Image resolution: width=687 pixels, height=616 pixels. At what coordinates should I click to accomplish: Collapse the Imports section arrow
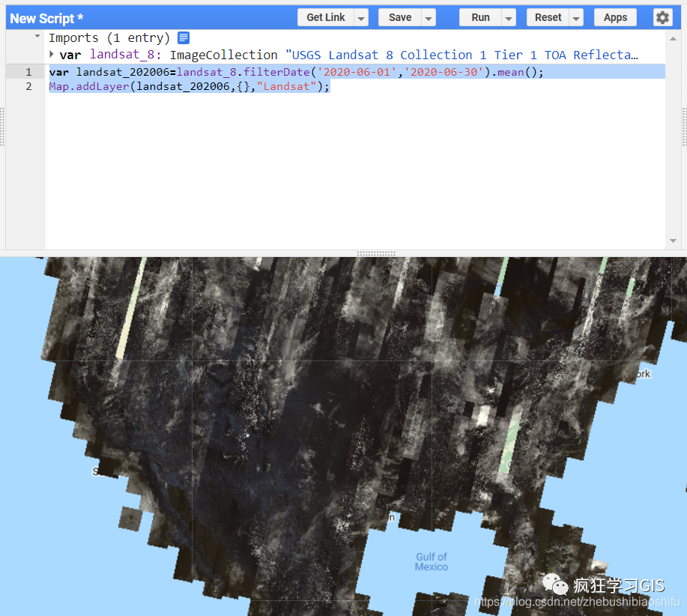tap(37, 37)
